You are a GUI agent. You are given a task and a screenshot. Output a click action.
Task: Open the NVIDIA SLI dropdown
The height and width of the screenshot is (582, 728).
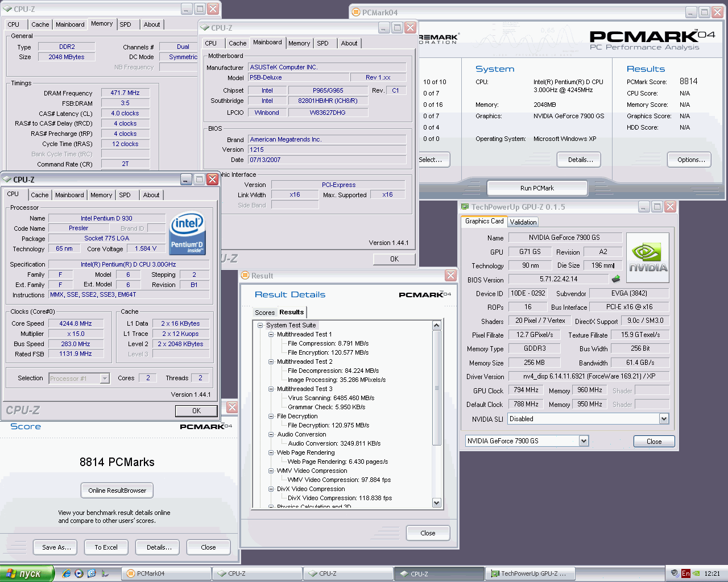pos(664,419)
